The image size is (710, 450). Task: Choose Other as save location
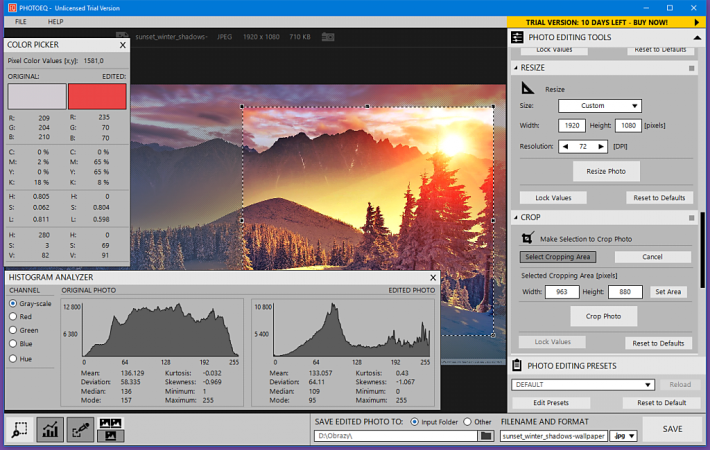point(467,421)
